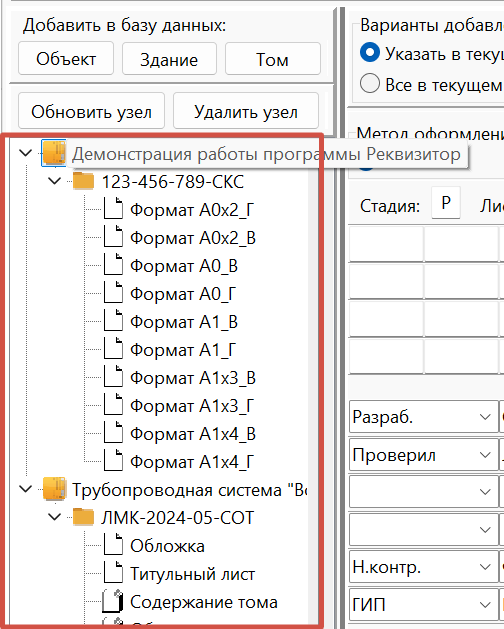Select tree item Формат А0х2_В
504x629 pixels.
193,238
